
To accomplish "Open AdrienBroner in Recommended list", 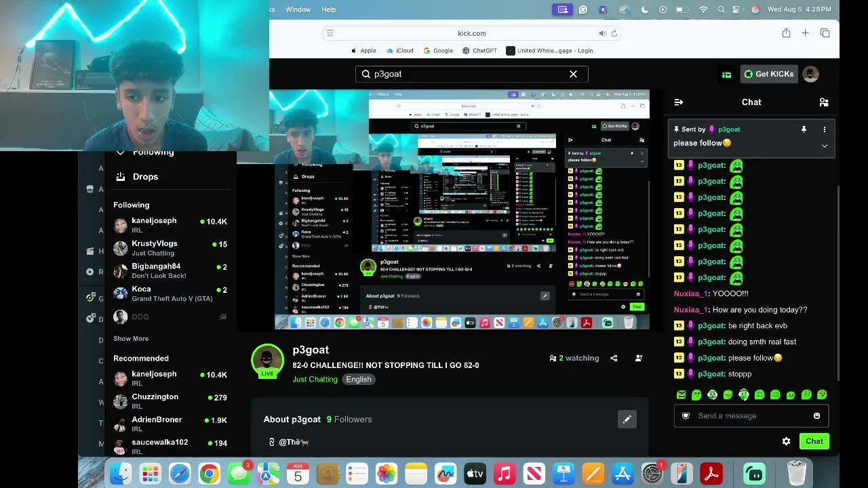I will 170,424.
